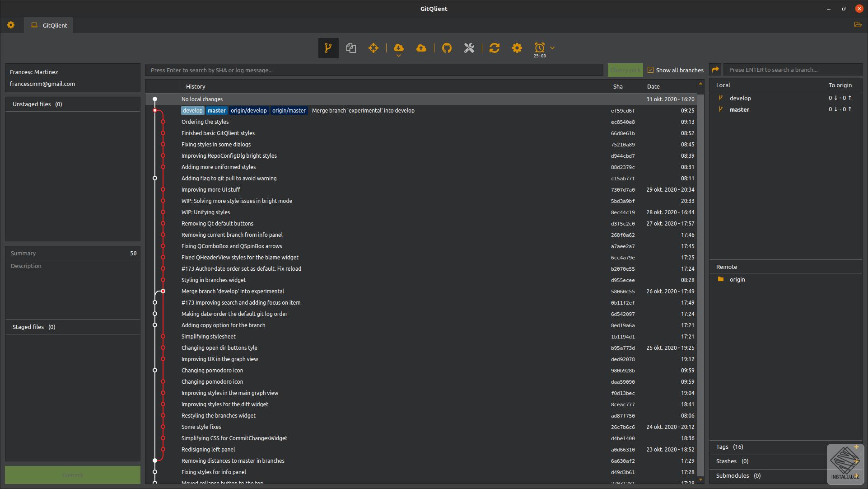Click the history scrollbar down arrow

(x=700, y=480)
